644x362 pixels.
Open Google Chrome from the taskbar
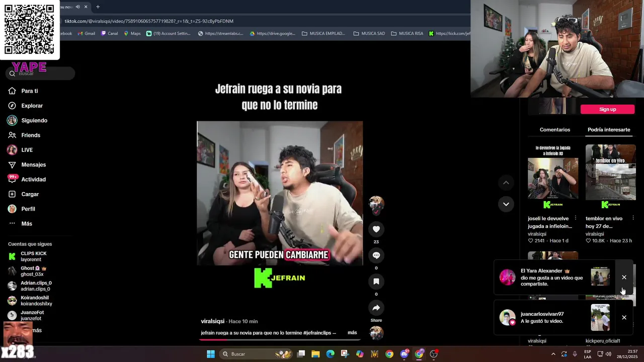click(389, 354)
